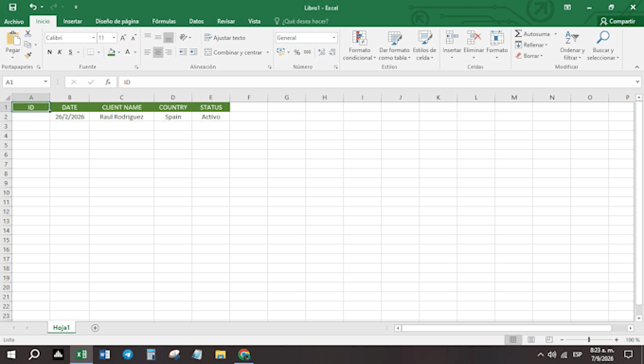Add a new sheet with plus button
644x364 pixels.
coord(95,328)
